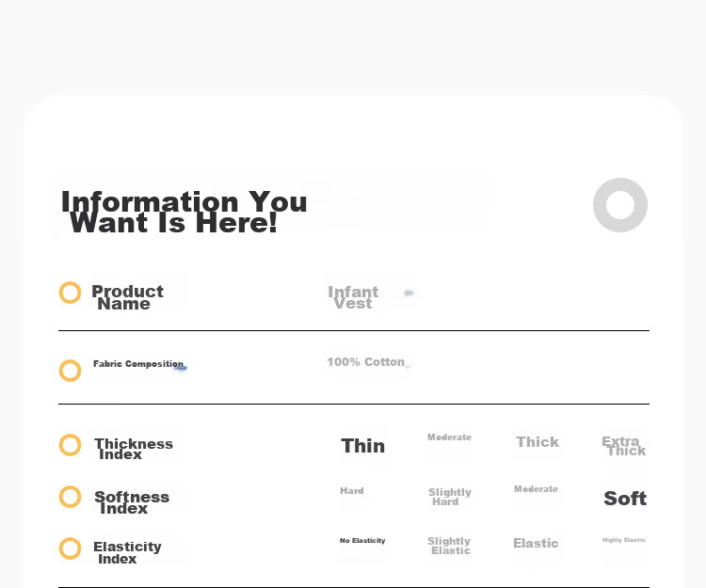
Task: Click orange circle beside Thickness Index
Action: coord(71,445)
